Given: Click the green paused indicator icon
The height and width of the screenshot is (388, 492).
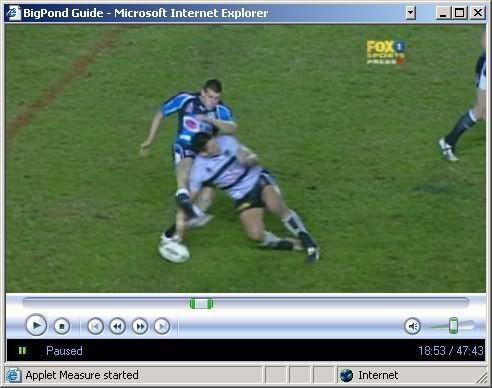Looking at the screenshot, I should (x=22, y=350).
